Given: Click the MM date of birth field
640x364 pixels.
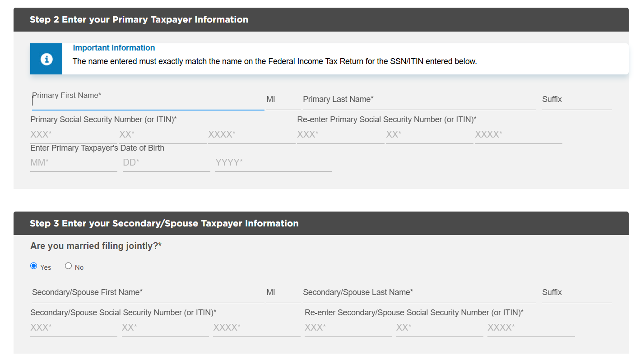Looking at the screenshot, I should pos(74,162).
